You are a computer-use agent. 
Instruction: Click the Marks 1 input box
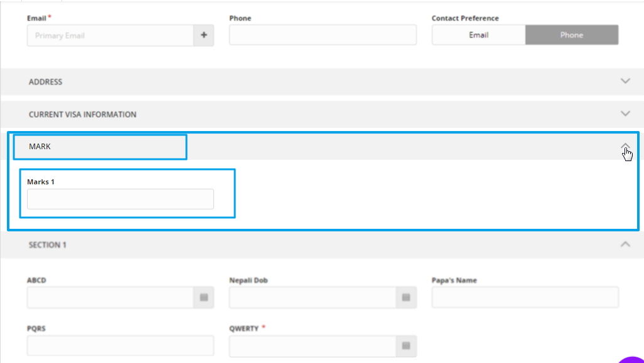click(120, 199)
